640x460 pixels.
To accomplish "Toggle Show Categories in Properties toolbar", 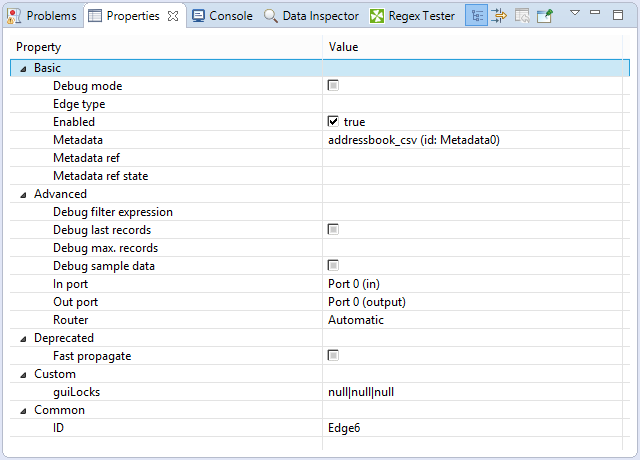I will 477,16.
